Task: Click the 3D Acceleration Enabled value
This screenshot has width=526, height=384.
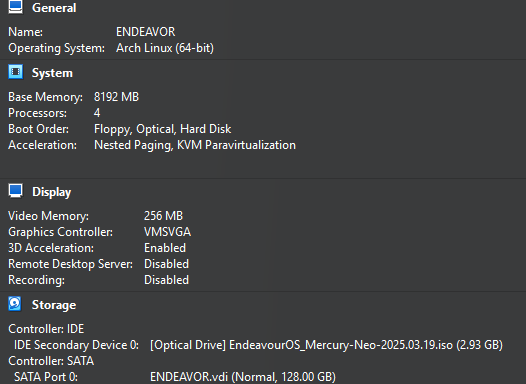Action: coord(165,248)
